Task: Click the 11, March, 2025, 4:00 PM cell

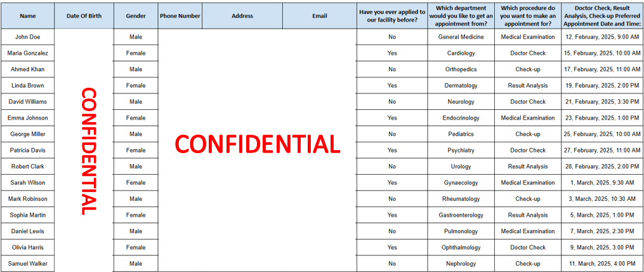Action: coord(601,264)
